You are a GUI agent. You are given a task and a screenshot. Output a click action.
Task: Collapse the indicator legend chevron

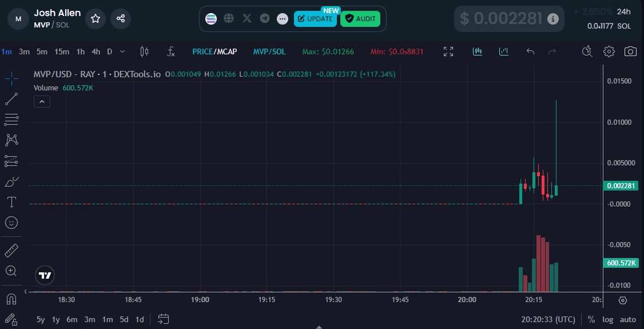pos(42,101)
